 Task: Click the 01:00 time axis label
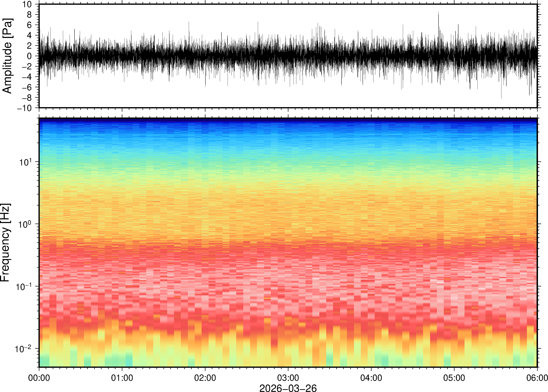122,378
